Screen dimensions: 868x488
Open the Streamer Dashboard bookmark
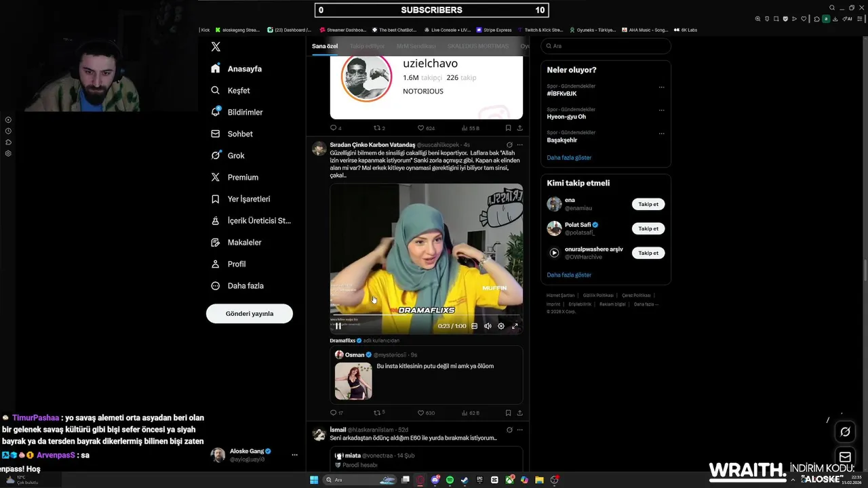click(x=343, y=30)
